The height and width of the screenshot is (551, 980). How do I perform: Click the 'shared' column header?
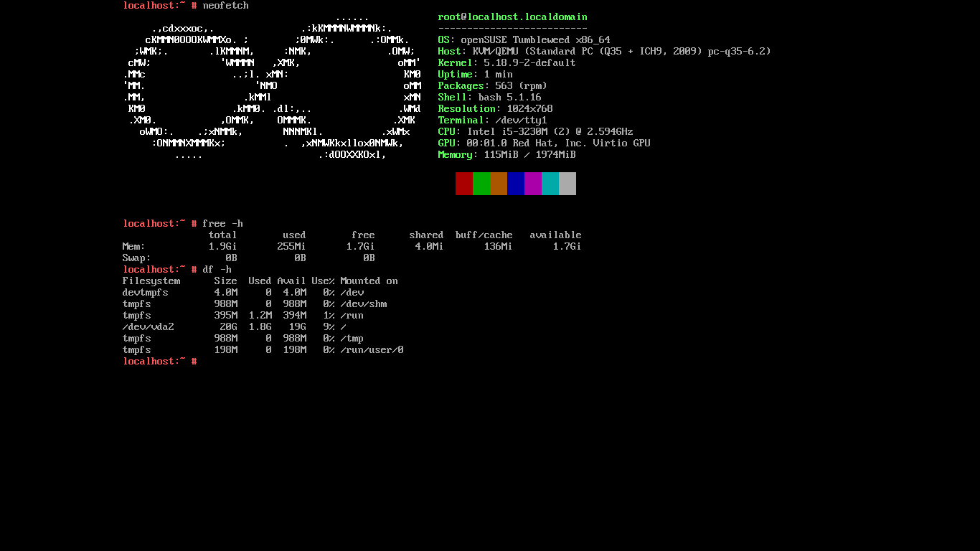[427, 235]
